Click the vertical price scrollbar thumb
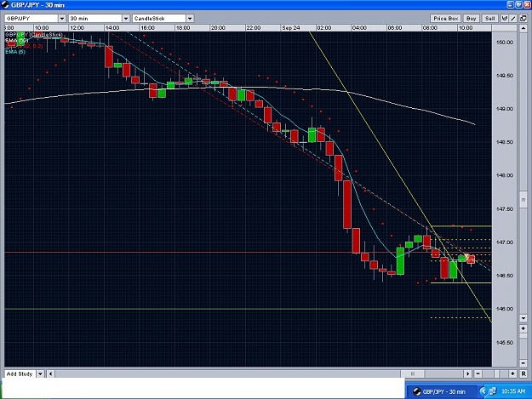532x399 pixels. click(523, 200)
